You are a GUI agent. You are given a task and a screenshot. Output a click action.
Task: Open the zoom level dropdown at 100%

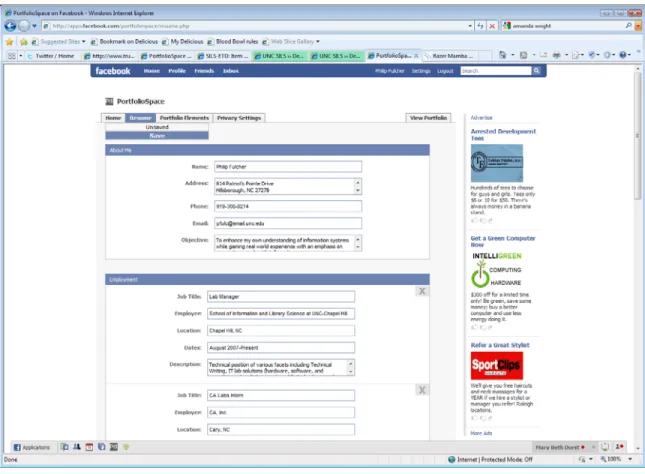pyautogui.click(x=630, y=459)
